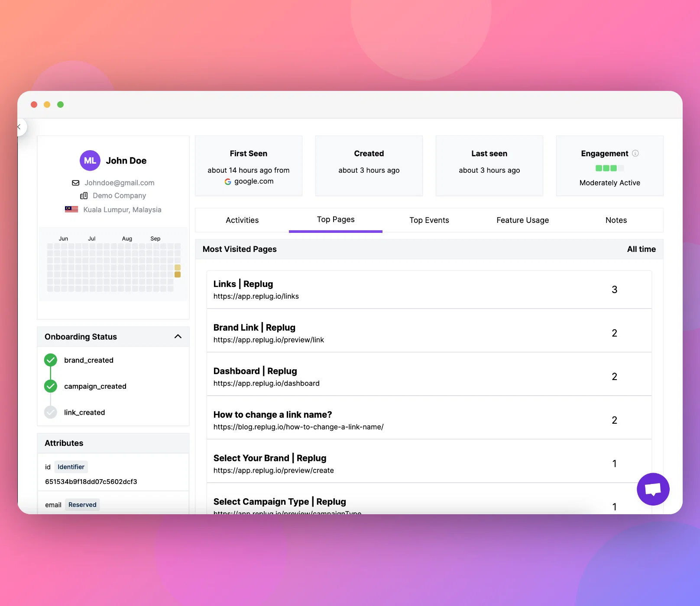Open the preview/create URL

click(274, 471)
